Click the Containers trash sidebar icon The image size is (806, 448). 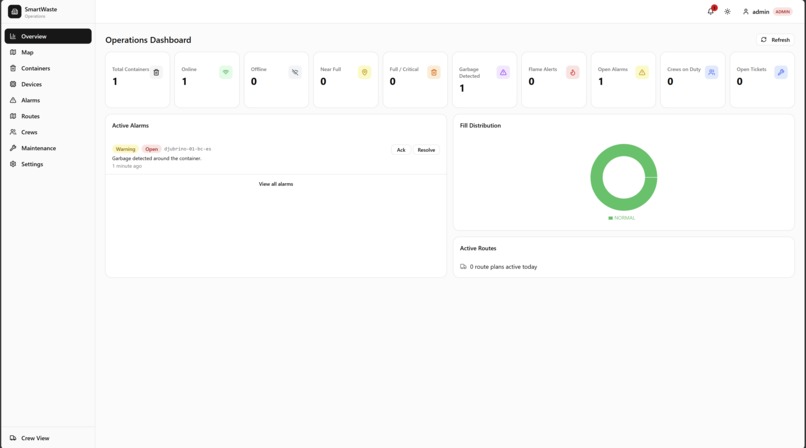click(x=13, y=68)
